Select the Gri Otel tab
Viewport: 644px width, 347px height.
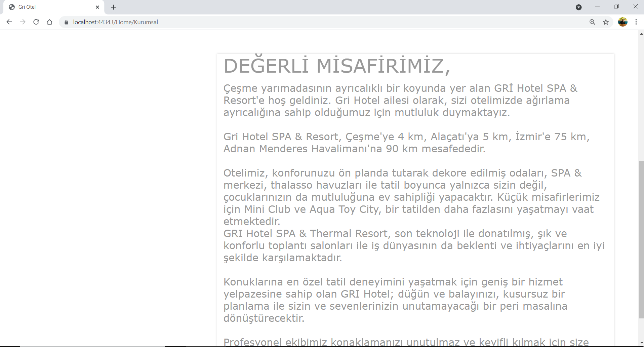point(50,7)
